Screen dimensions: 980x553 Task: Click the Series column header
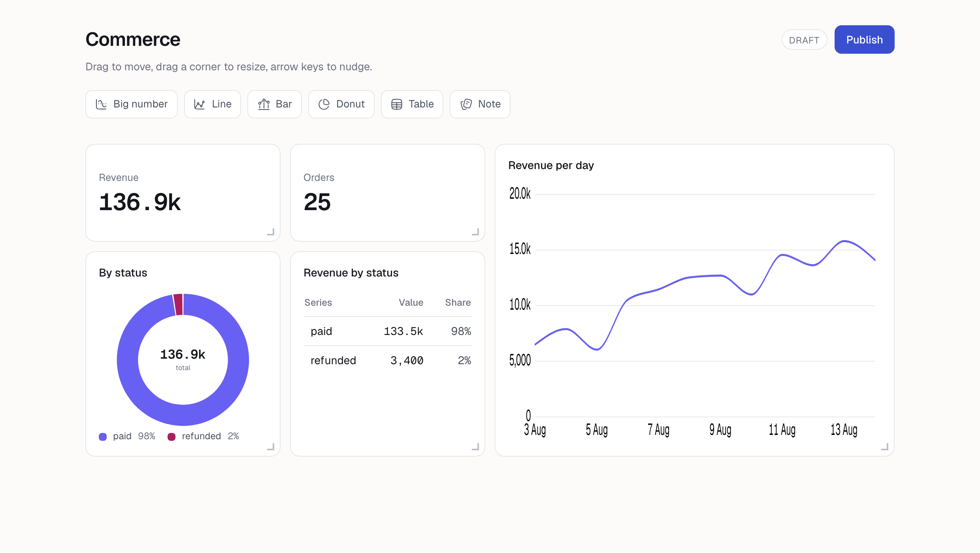tap(318, 303)
